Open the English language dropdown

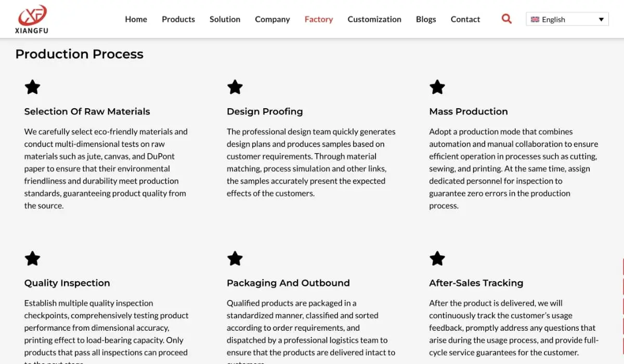[567, 19]
